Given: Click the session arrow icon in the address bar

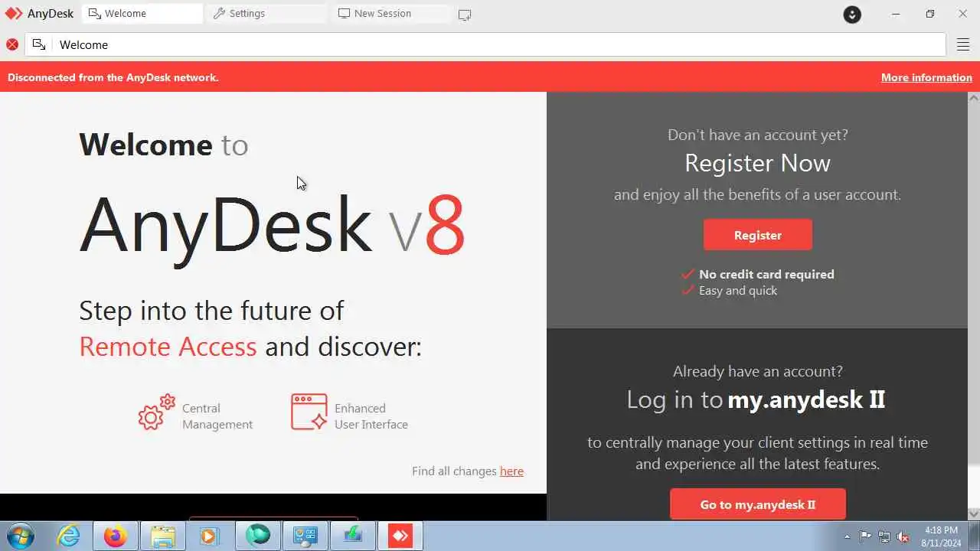Looking at the screenshot, I should click(39, 44).
